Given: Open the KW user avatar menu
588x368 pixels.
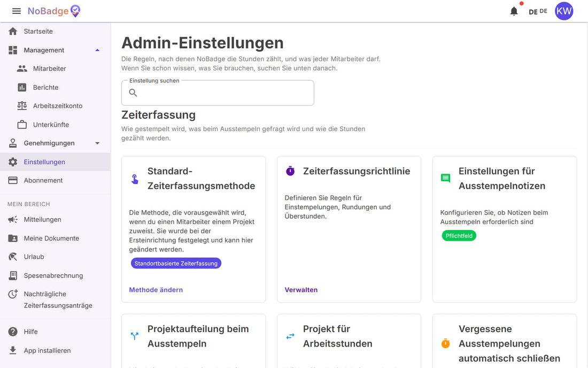Looking at the screenshot, I should tap(563, 11).
